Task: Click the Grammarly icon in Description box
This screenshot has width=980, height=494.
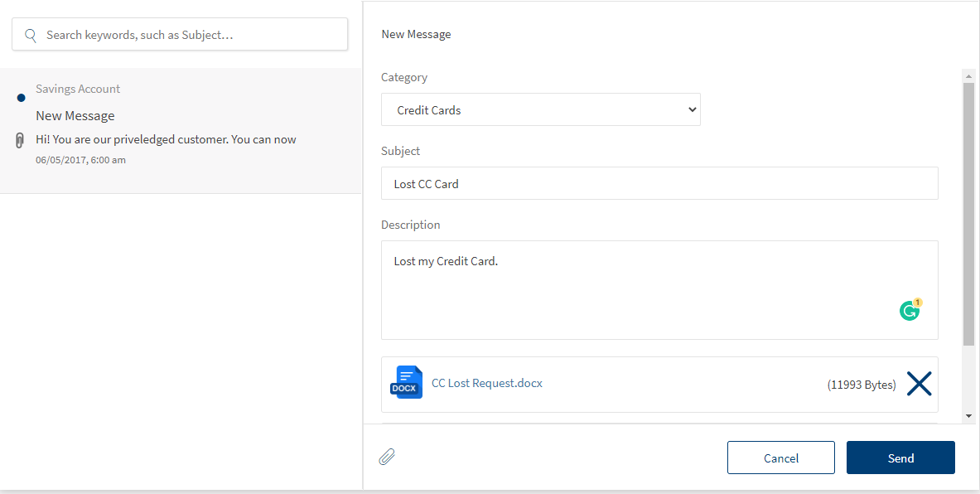Action: pos(910,311)
